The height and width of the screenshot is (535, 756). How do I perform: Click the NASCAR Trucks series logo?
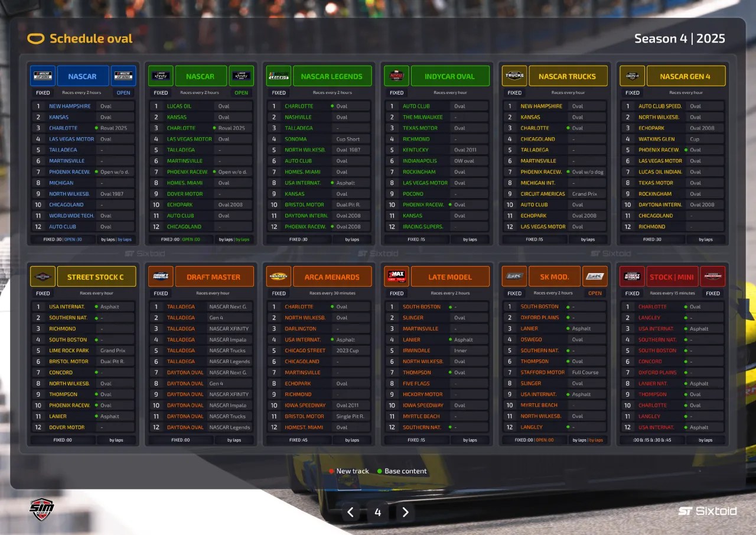pos(514,76)
